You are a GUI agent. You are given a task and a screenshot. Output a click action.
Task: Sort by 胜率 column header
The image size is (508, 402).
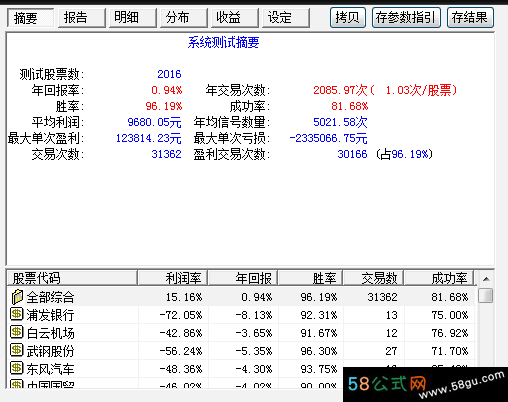[310, 278]
